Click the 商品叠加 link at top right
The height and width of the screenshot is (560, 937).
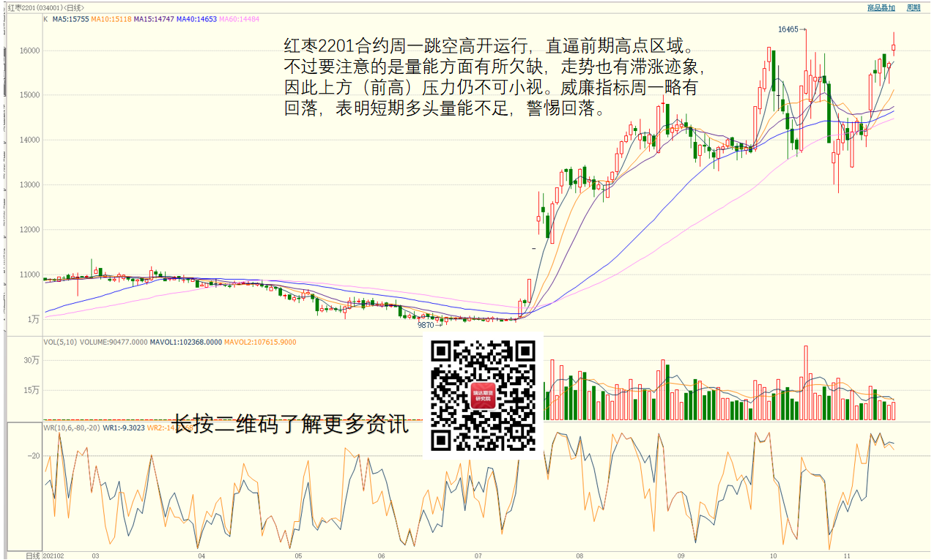(881, 7)
